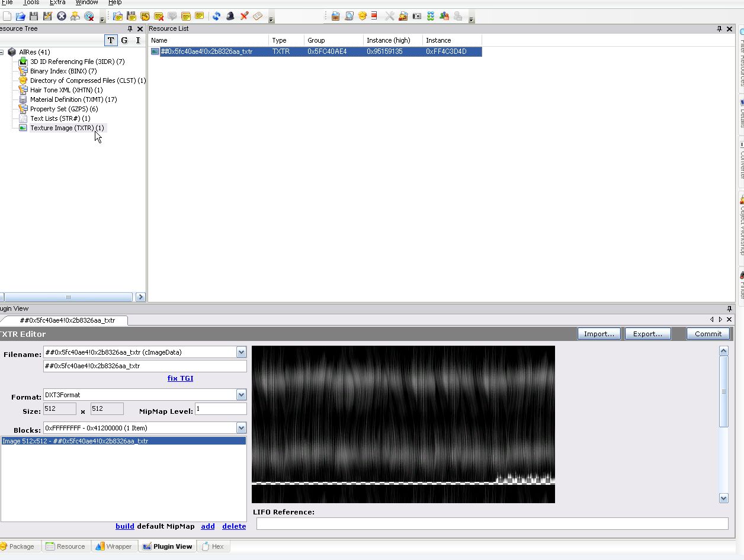The image size is (744, 560).
Task: Click the LIFO Reference input field
Action: (x=492, y=524)
